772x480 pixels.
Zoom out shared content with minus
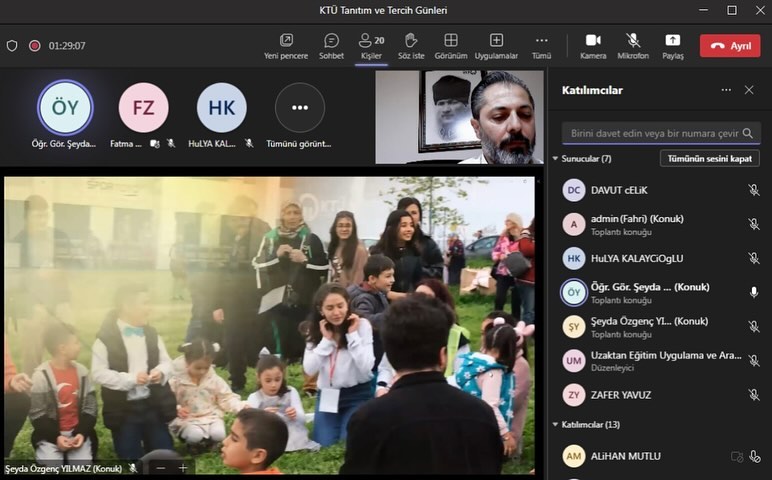tap(161, 467)
